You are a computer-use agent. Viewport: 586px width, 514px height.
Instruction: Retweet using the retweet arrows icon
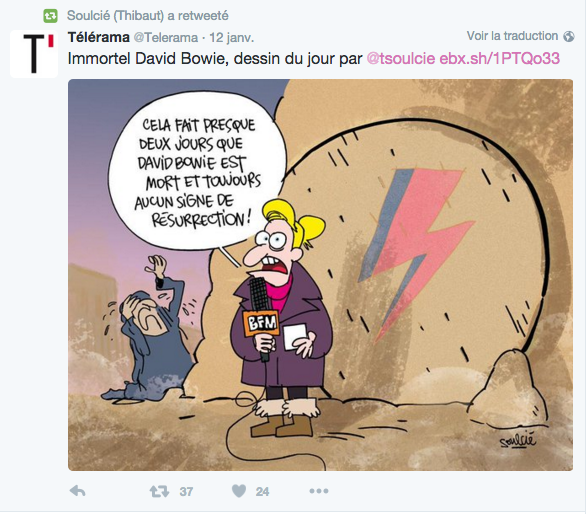point(159,491)
